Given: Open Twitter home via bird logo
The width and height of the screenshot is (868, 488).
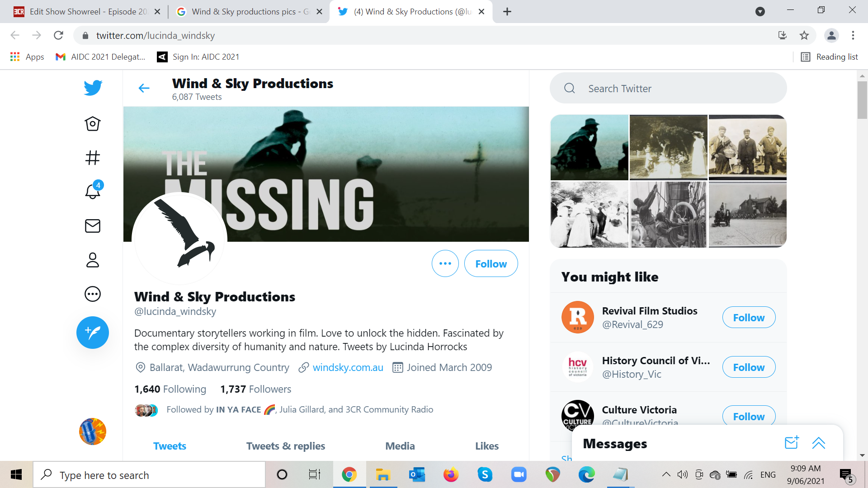Looking at the screenshot, I should tap(93, 88).
